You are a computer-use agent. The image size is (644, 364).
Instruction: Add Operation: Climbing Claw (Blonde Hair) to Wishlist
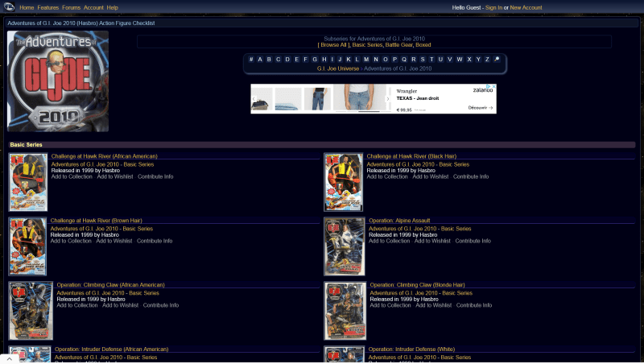[433, 305]
